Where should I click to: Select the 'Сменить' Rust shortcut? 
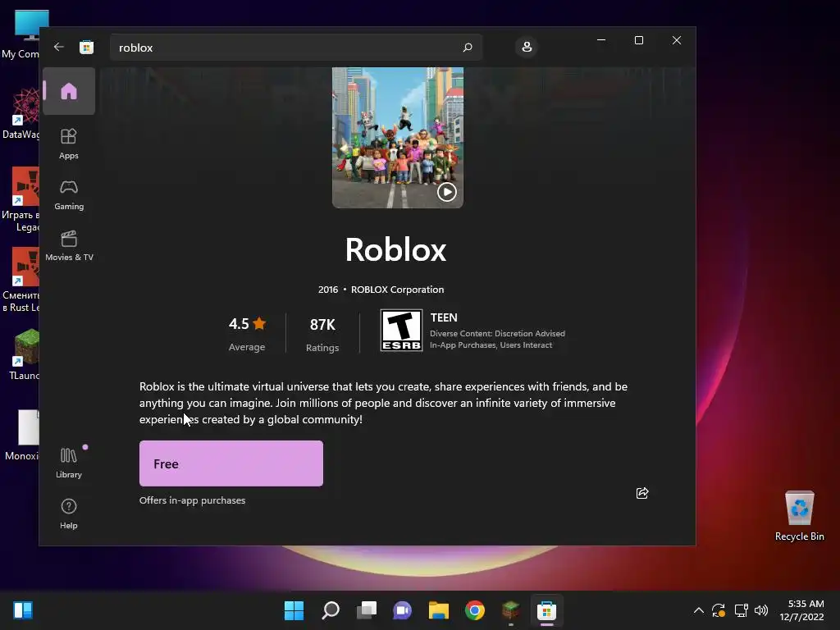coord(21,280)
